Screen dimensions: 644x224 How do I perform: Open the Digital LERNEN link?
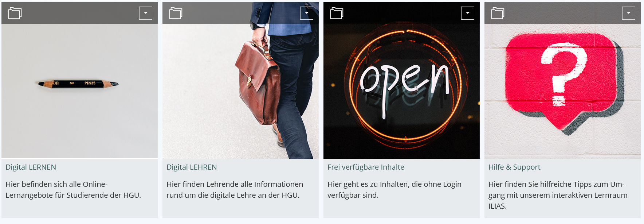coord(31,167)
